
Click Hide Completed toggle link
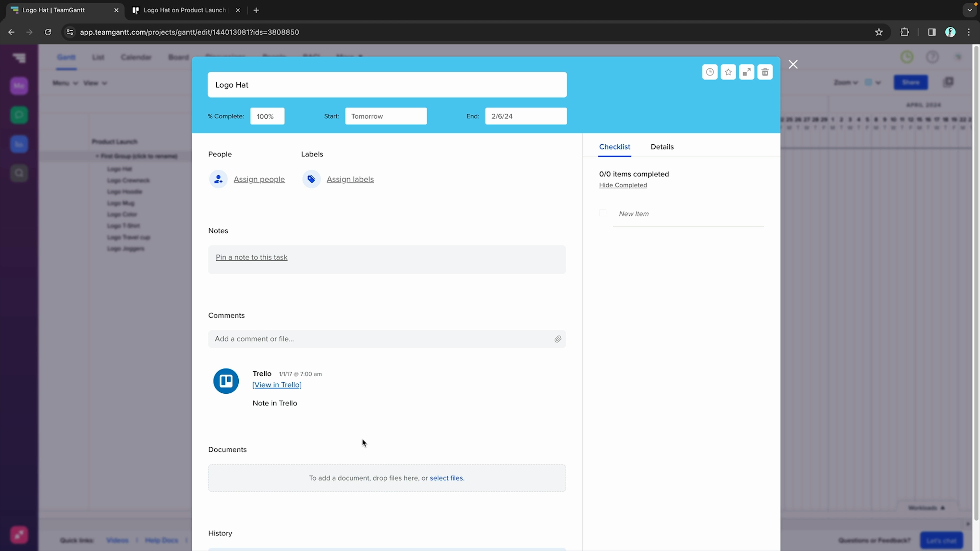[x=623, y=185]
